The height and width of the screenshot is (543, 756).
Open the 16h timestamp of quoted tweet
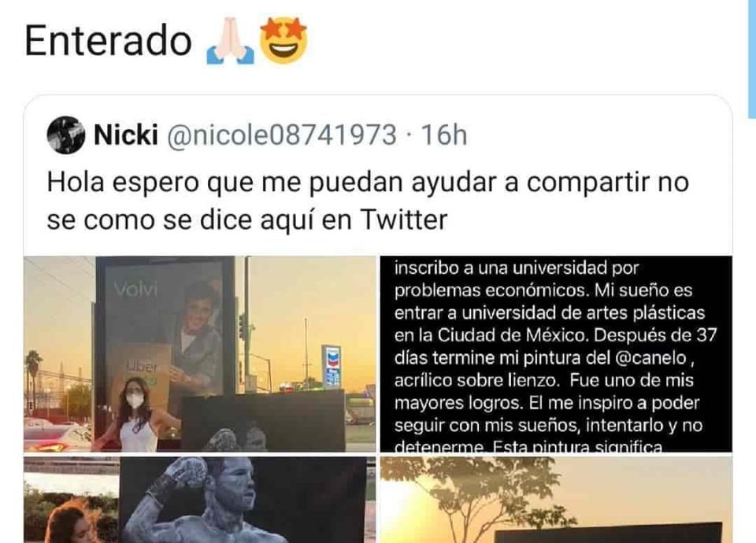(x=444, y=135)
